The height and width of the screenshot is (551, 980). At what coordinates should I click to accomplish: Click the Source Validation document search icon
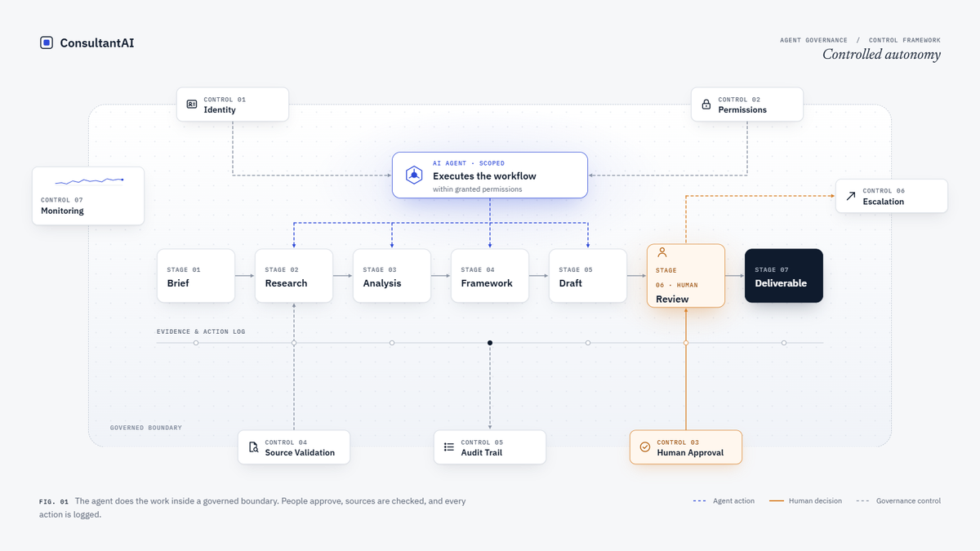253,447
